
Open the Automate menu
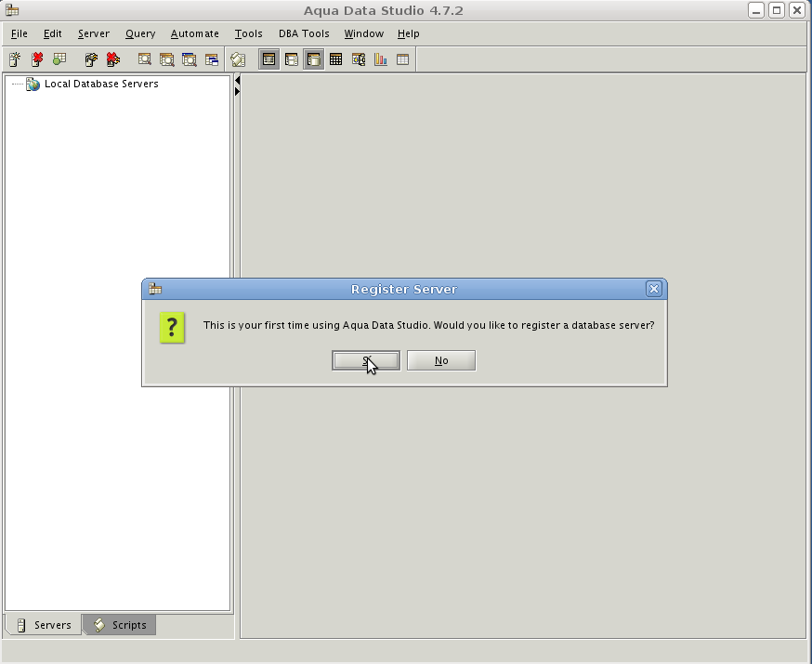pyautogui.click(x=195, y=33)
